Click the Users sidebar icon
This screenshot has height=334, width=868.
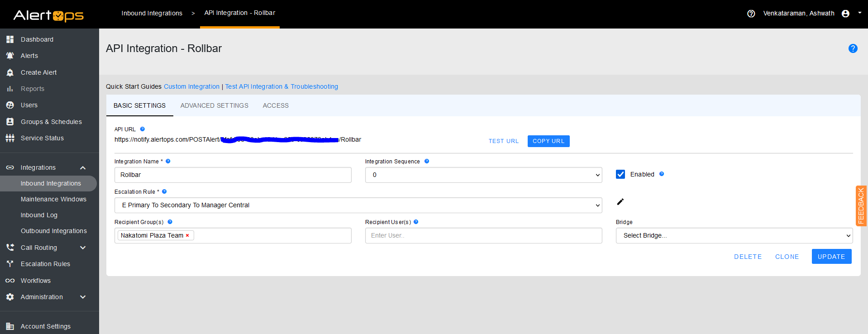[x=10, y=105]
